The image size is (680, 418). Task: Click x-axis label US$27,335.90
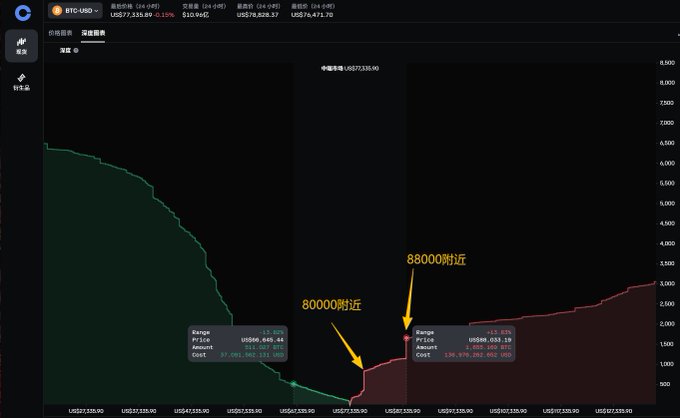[x=86, y=411]
